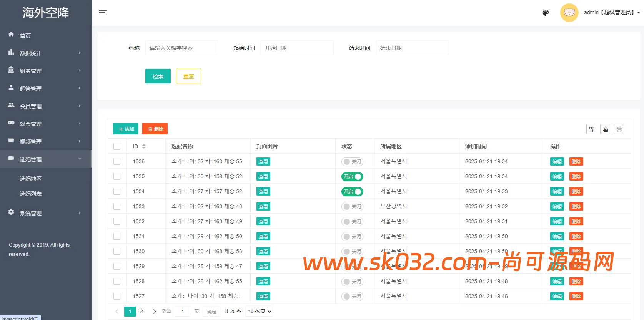Open the 选妃列表 submenu item
644x320 pixels.
point(31,194)
